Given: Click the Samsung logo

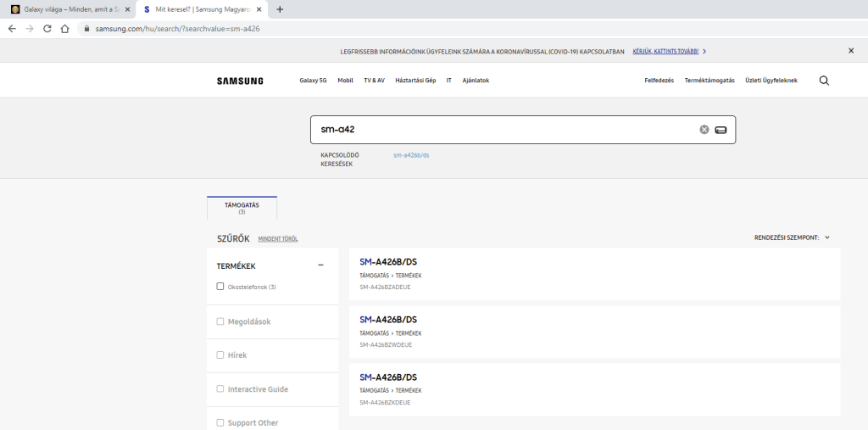Looking at the screenshot, I should tap(240, 81).
